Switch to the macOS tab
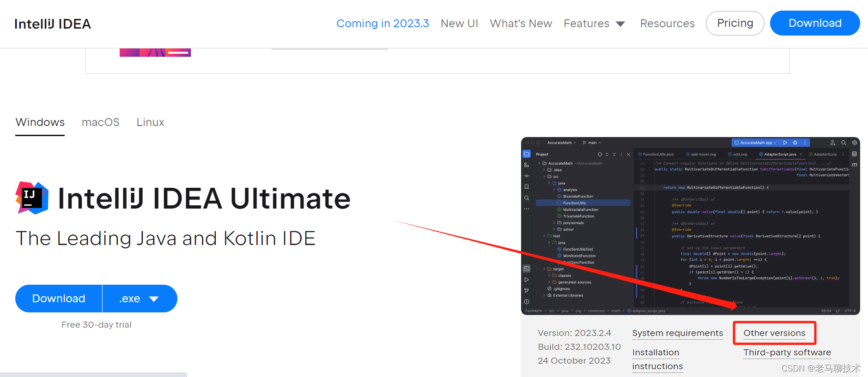This screenshot has width=868, height=377. tap(101, 122)
